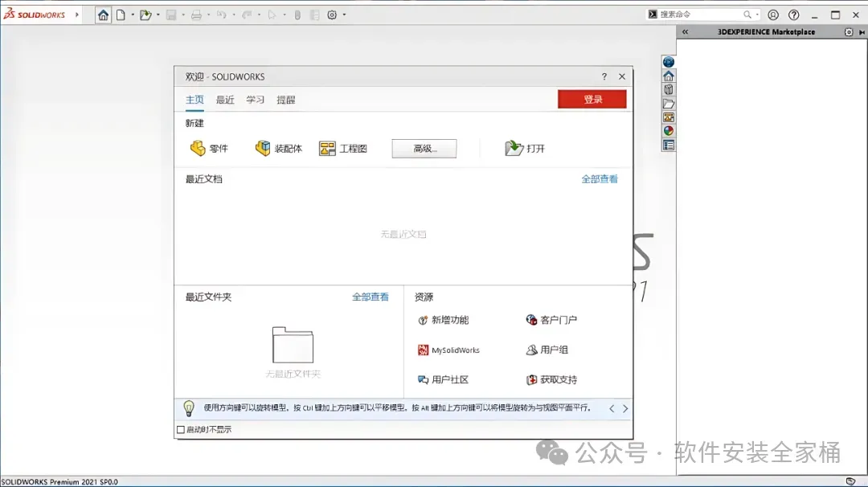Open the Options gear icon in toolbar

[332, 15]
